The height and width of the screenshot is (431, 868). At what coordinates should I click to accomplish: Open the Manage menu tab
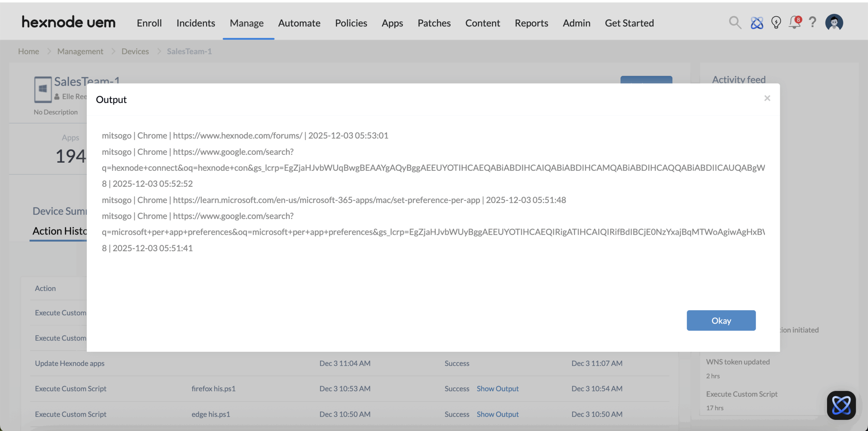tap(246, 23)
